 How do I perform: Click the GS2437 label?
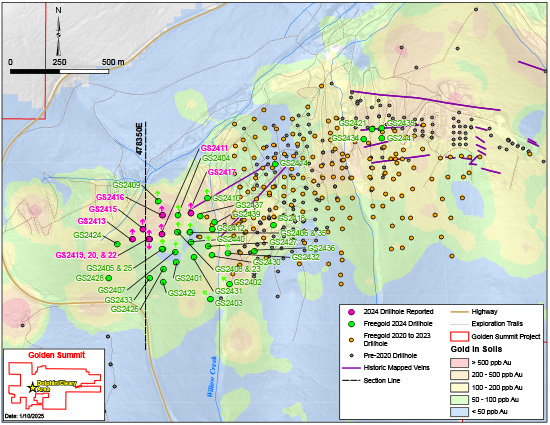pyautogui.click(x=249, y=205)
